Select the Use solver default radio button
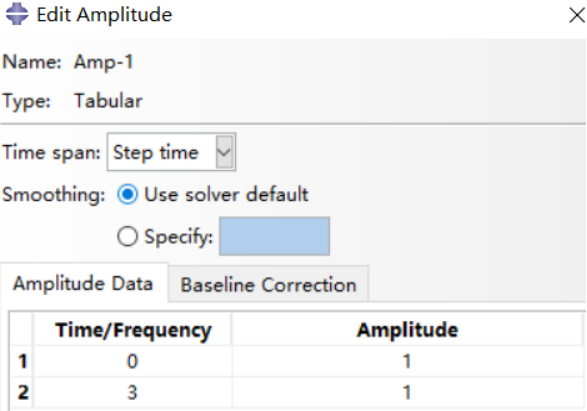The width and height of the screenshot is (587, 411). pos(127,194)
